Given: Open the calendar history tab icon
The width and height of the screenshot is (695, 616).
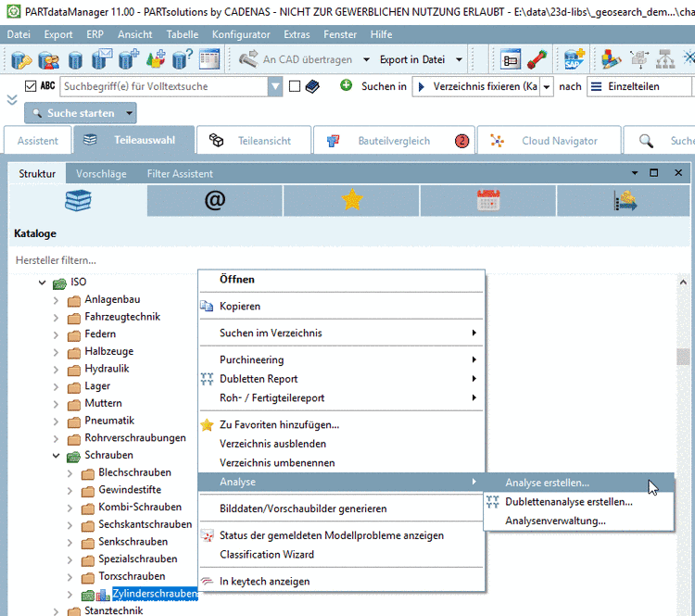Looking at the screenshot, I should point(488,200).
